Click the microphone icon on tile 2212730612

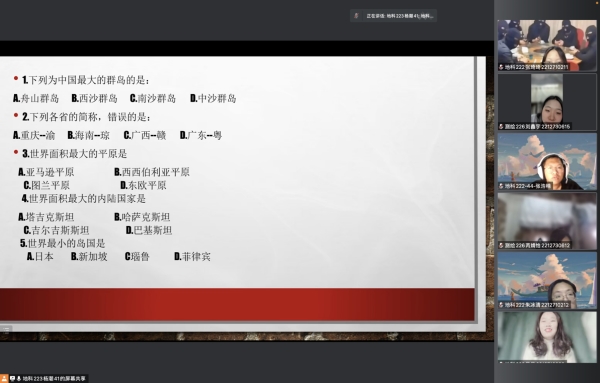coord(501,245)
